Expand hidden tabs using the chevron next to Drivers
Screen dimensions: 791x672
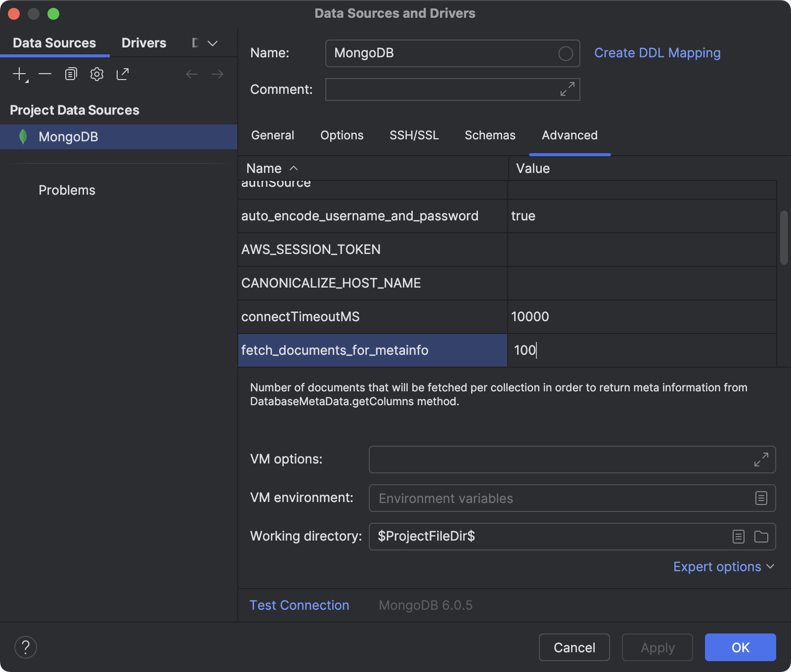pos(212,43)
